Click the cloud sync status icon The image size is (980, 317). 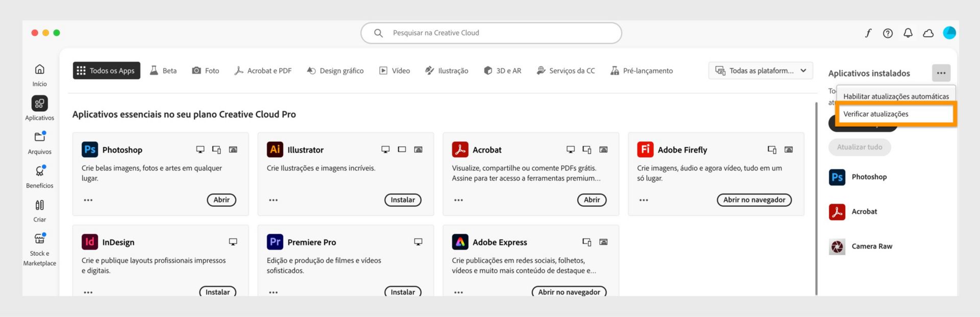928,33
